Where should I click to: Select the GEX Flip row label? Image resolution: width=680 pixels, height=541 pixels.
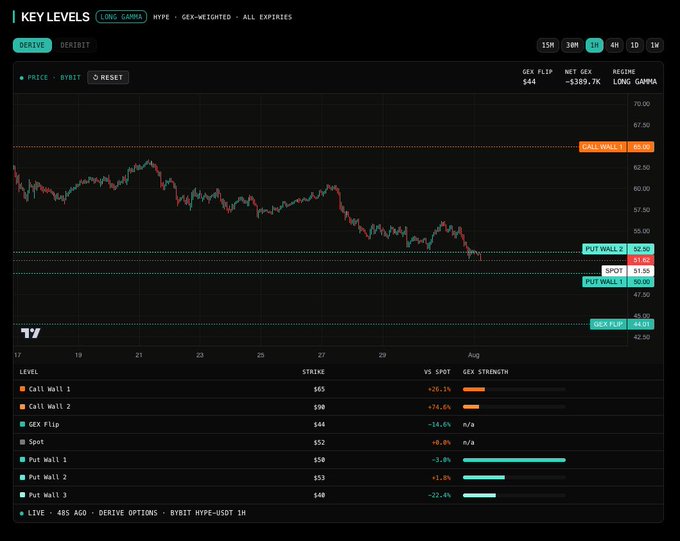[44, 424]
